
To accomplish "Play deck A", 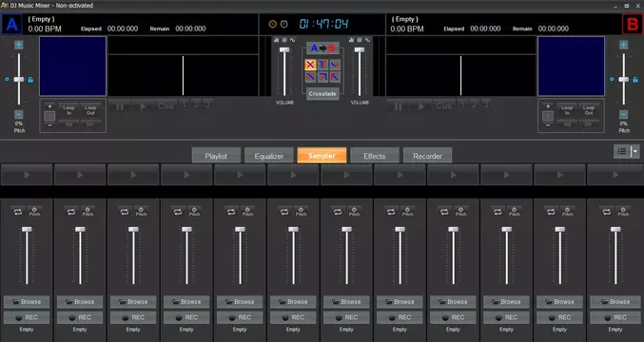I will tap(144, 106).
